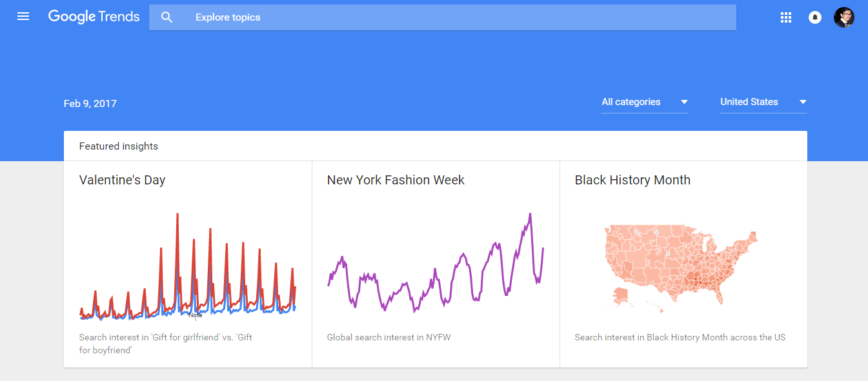Click the Google Trends logo

point(94,17)
